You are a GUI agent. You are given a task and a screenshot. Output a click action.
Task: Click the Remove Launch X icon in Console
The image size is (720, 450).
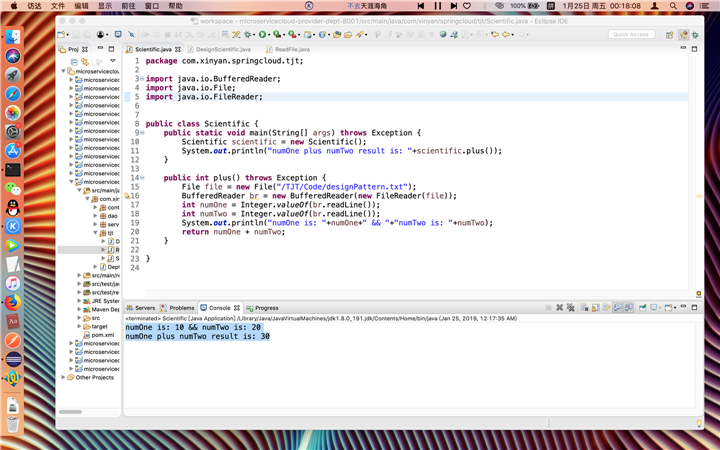click(559, 308)
